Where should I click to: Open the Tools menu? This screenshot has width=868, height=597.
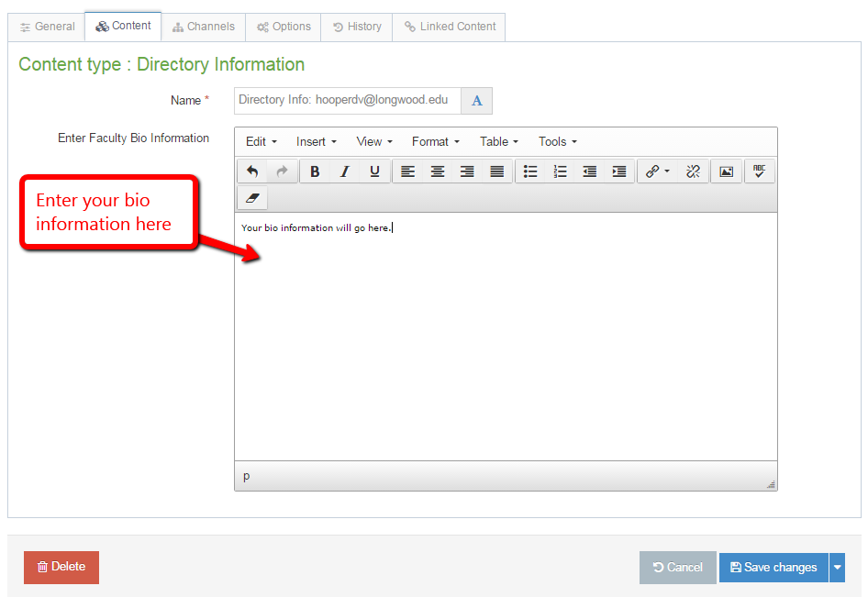click(558, 141)
